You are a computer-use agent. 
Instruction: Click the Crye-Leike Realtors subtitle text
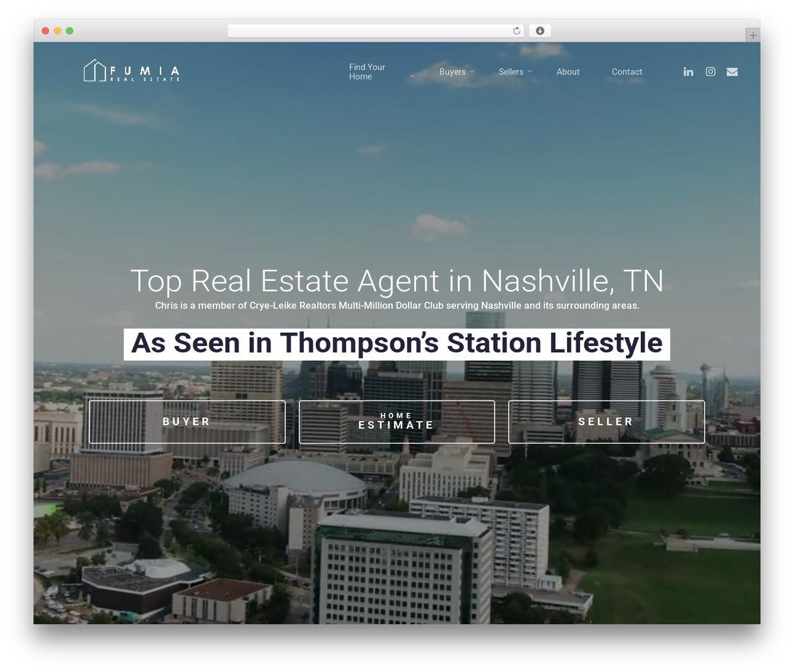coord(397,306)
